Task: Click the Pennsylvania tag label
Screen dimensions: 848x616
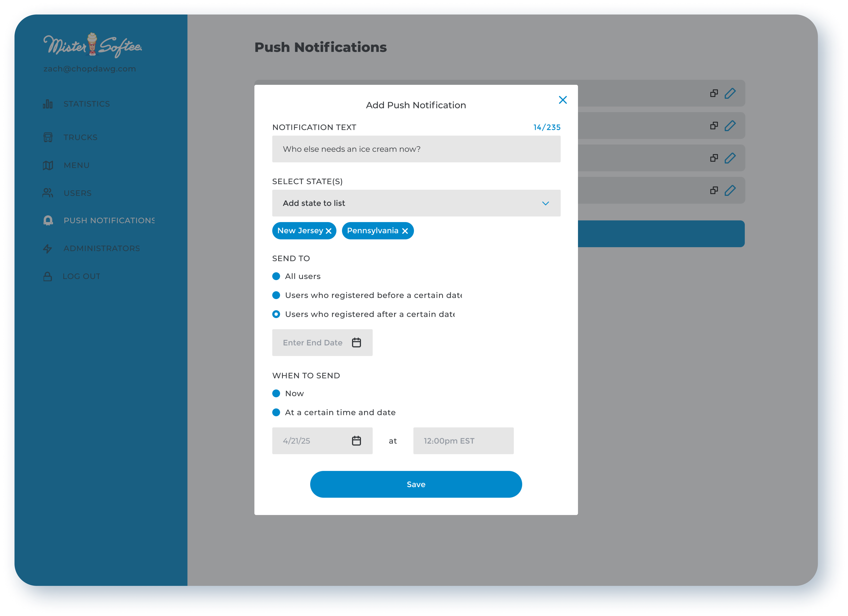Action: coord(372,231)
